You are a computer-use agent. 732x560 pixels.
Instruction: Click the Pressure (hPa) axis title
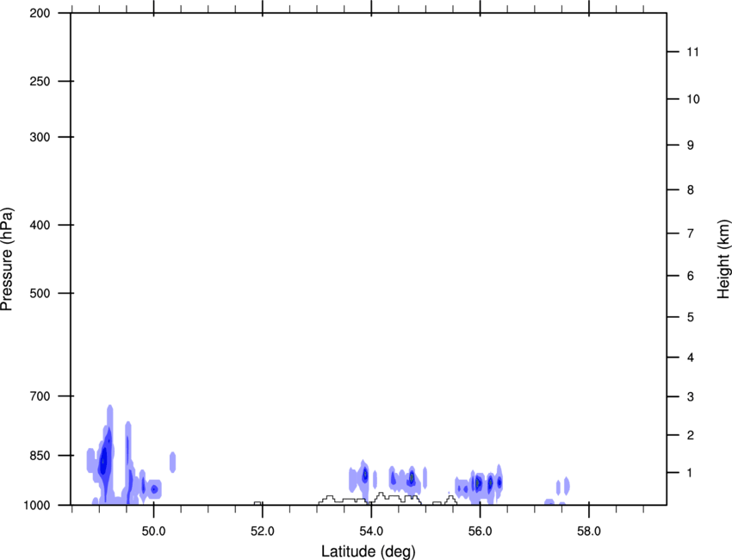click(x=7, y=258)
